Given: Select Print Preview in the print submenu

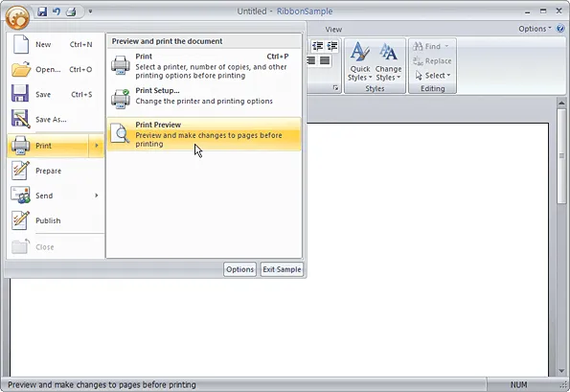Looking at the screenshot, I should point(204,134).
